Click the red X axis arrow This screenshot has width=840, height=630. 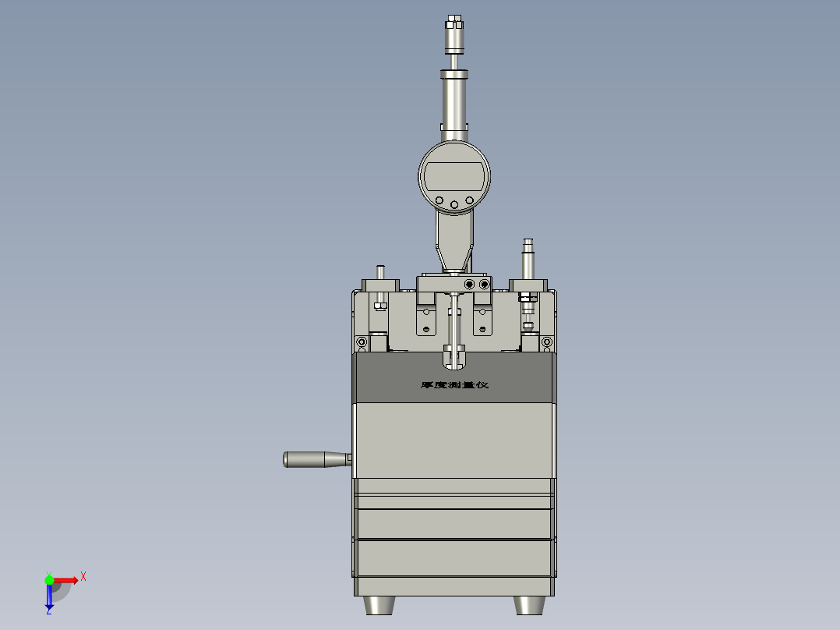pos(65,580)
